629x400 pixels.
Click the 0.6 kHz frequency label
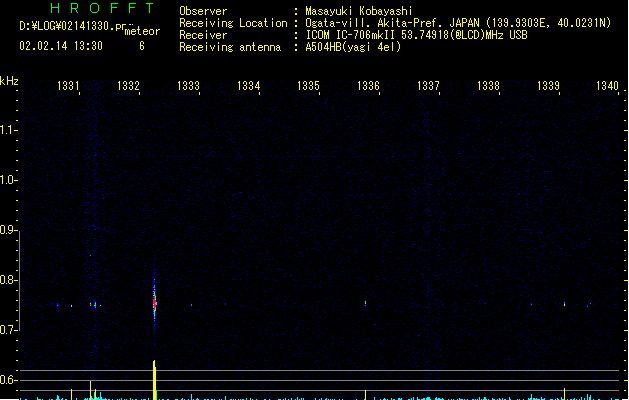[x=7, y=380]
